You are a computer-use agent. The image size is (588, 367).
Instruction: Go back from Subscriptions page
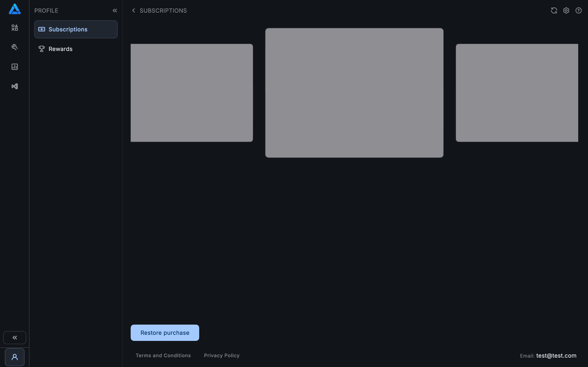point(133,10)
